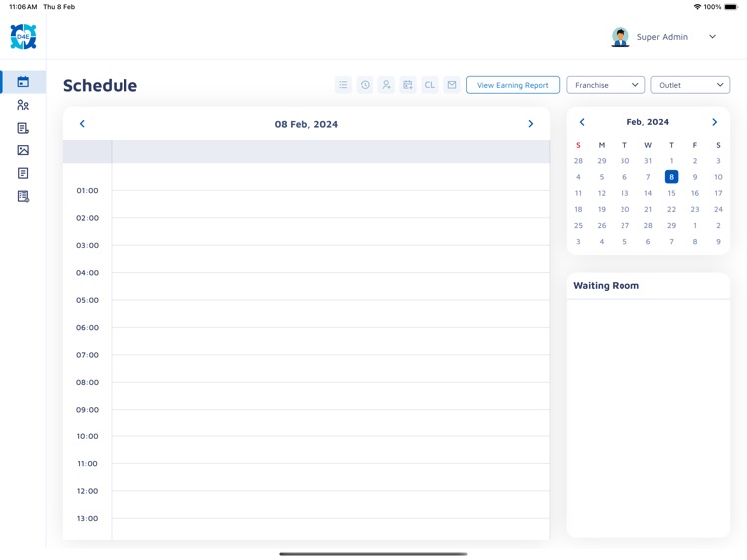The image size is (747, 560).
Task: Open the image gallery sidebar icon
Action: click(x=23, y=150)
